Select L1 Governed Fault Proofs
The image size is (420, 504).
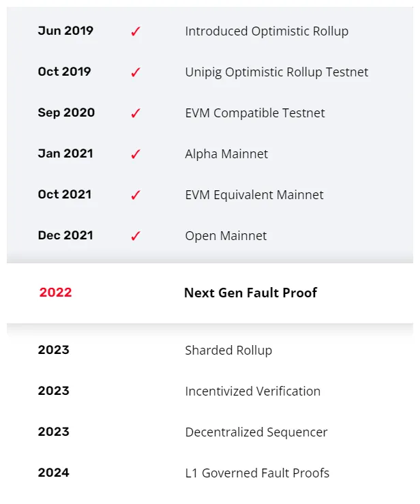(x=257, y=473)
